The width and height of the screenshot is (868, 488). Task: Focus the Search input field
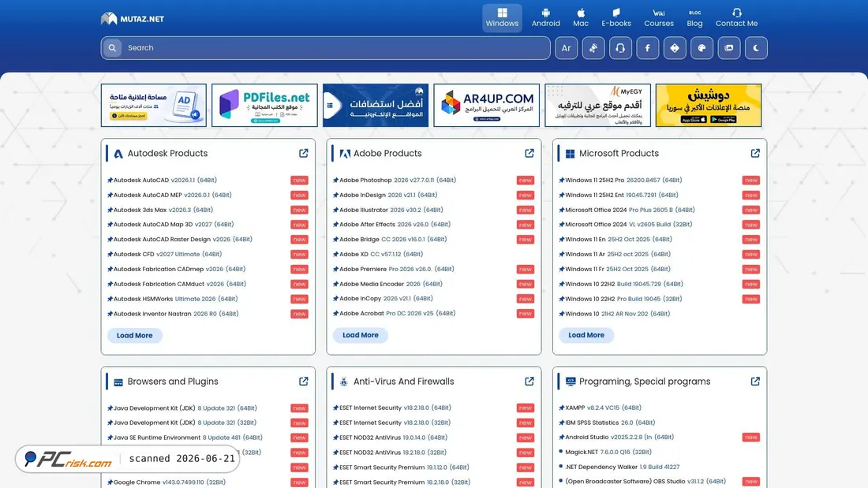[325, 48]
